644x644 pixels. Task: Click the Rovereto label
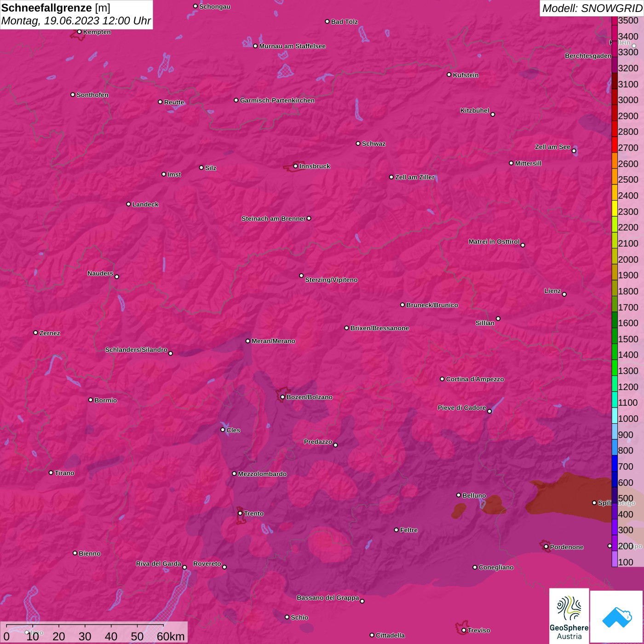click(207, 563)
